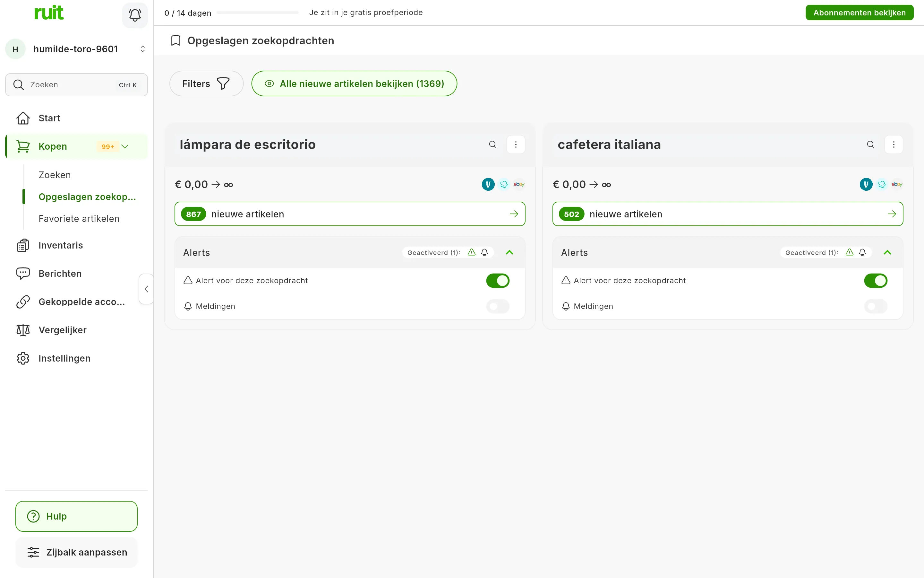Select the Zoeken submenu item under Kopen
This screenshot has height=578, width=924.
55,175
